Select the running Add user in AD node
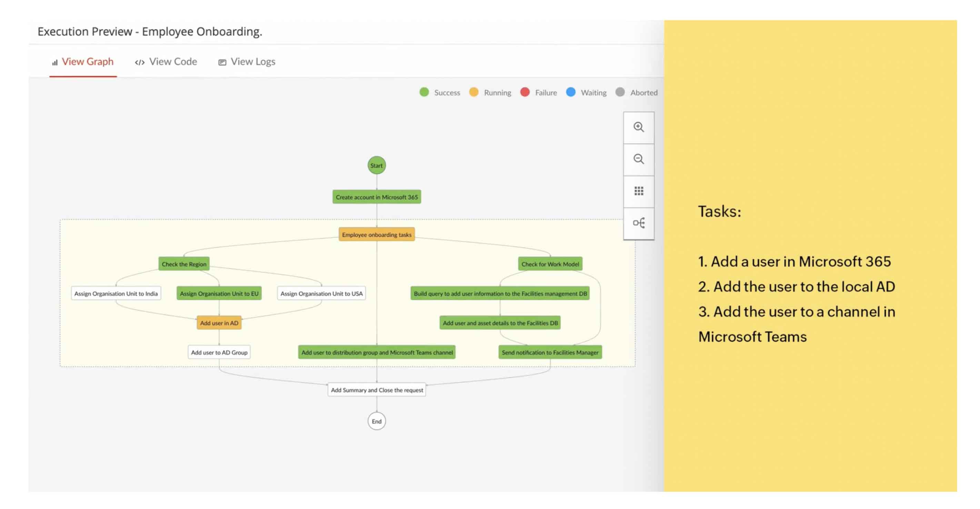 [219, 322]
